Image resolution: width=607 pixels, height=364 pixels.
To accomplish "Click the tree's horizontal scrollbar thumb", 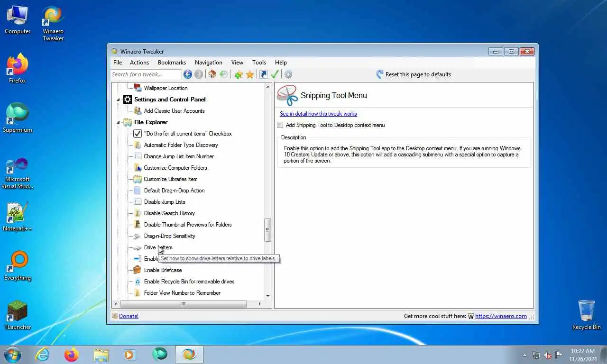I will [183, 304].
